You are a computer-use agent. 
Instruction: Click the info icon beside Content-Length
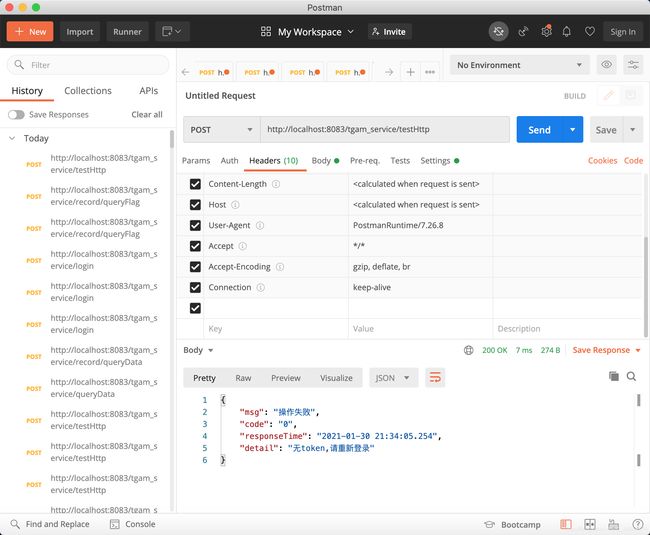coord(276,184)
